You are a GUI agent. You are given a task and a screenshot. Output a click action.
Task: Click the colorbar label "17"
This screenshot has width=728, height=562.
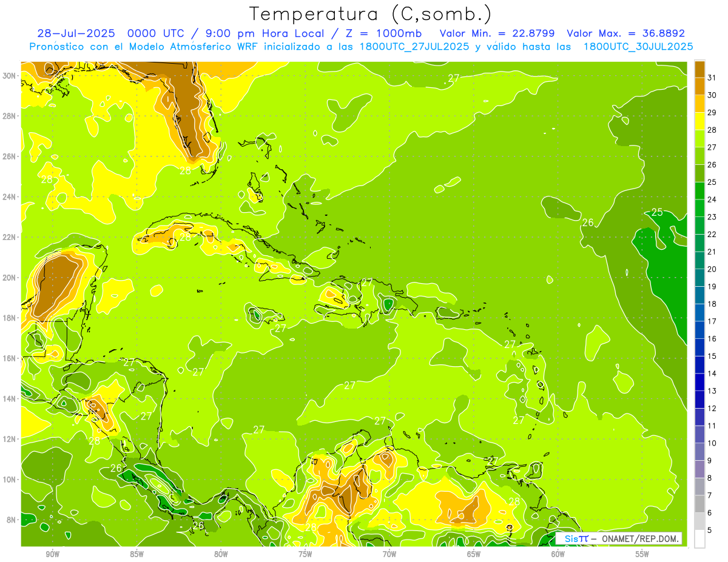point(712,321)
